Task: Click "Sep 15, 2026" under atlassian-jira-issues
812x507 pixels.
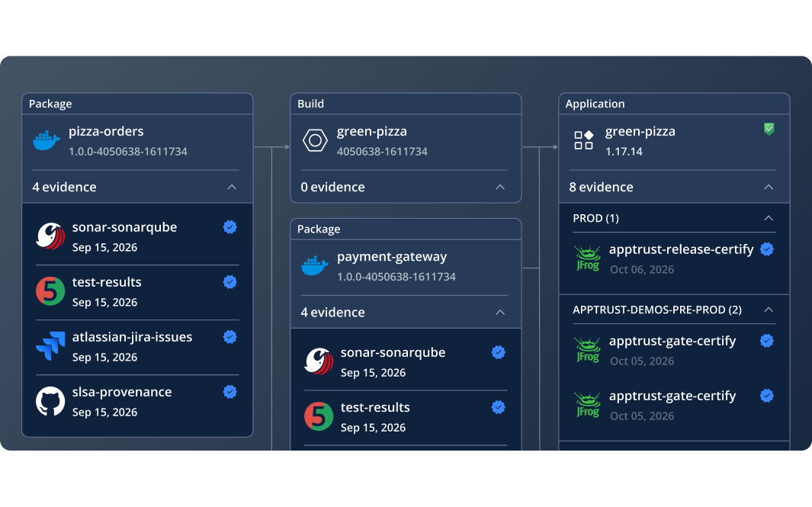Action: (104, 358)
